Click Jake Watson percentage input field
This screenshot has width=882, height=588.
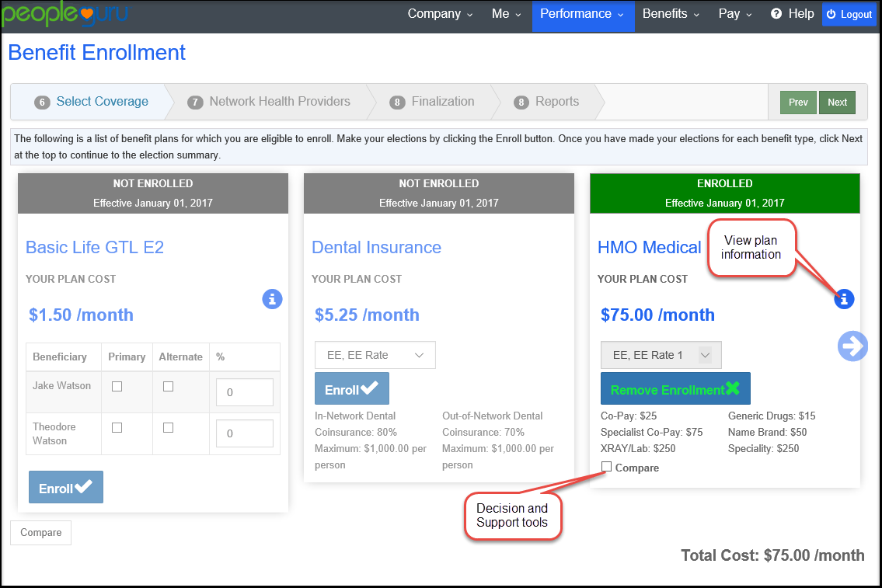point(245,392)
